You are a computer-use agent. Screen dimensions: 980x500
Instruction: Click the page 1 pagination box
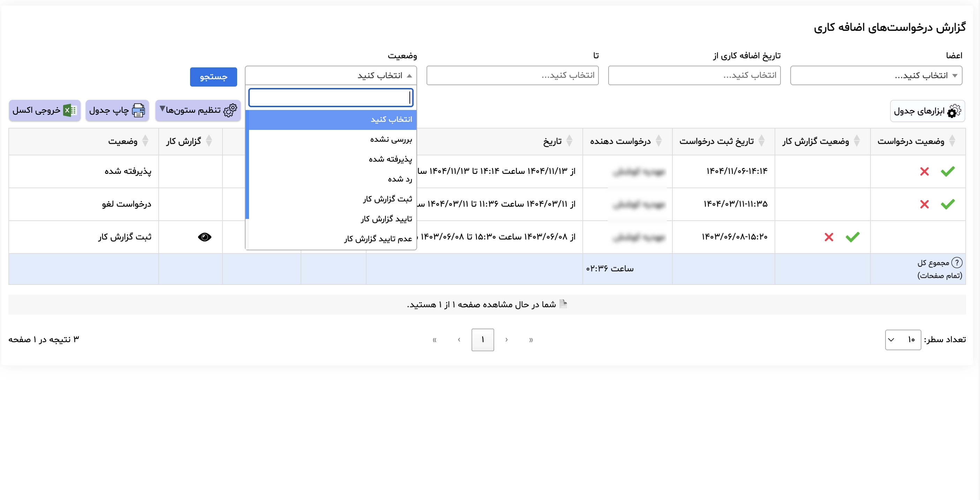click(x=483, y=340)
